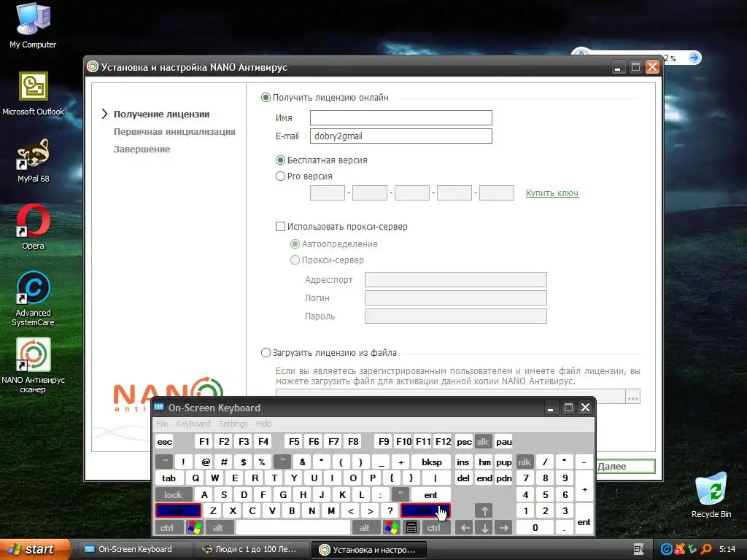Enable Использовать прокси-сервер checkbox
Screen dimensions: 747x560
coord(341,227)
